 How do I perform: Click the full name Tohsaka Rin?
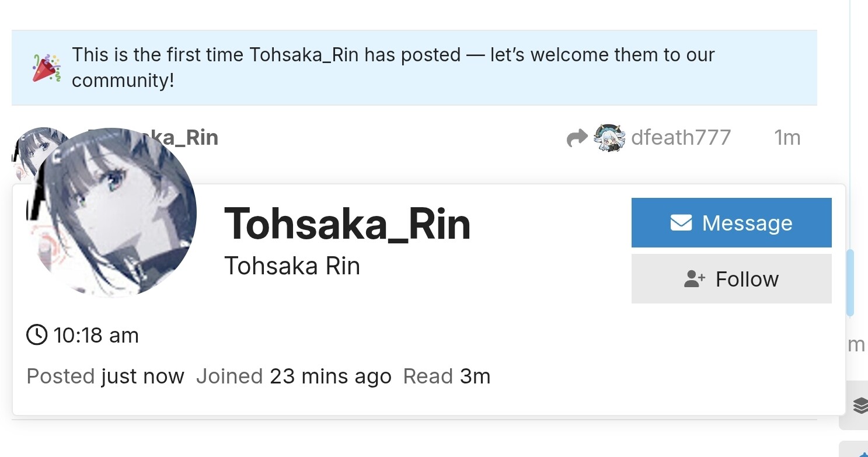click(x=292, y=266)
